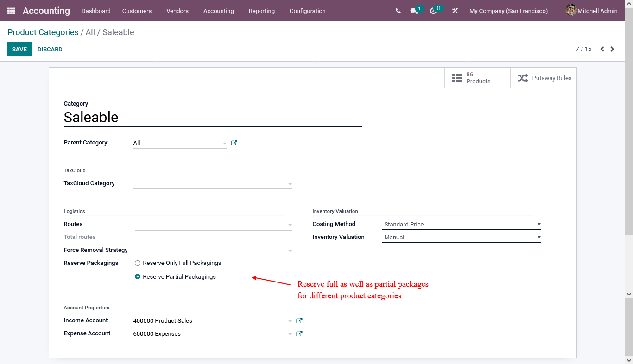Expand the Income Account dropdown

point(290,321)
